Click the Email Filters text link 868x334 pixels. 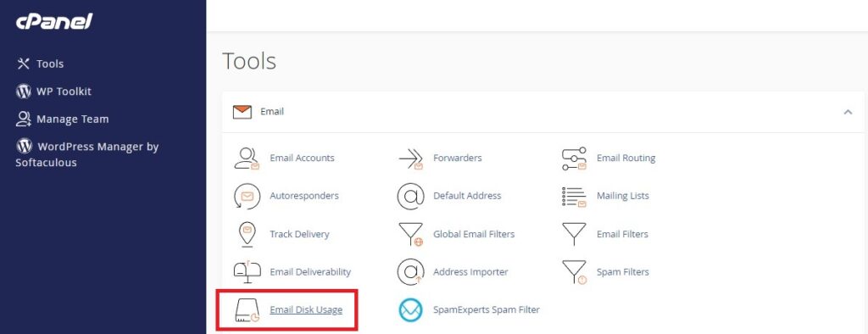tap(622, 234)
